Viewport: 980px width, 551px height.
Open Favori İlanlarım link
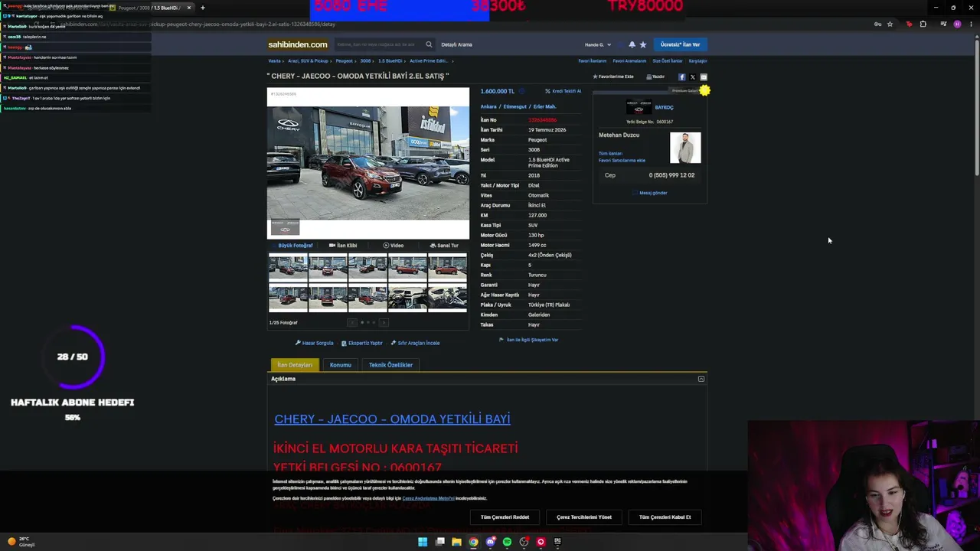[593, 61]
